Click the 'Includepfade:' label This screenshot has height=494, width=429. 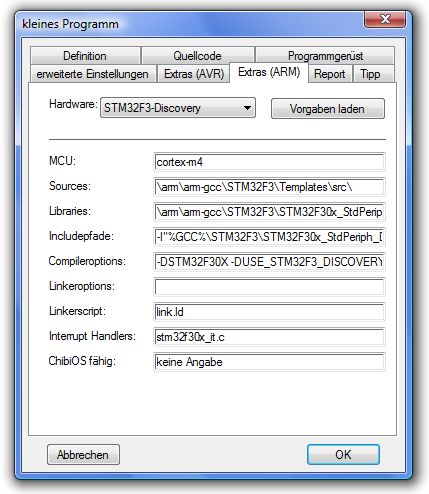(x=81, y=236)
